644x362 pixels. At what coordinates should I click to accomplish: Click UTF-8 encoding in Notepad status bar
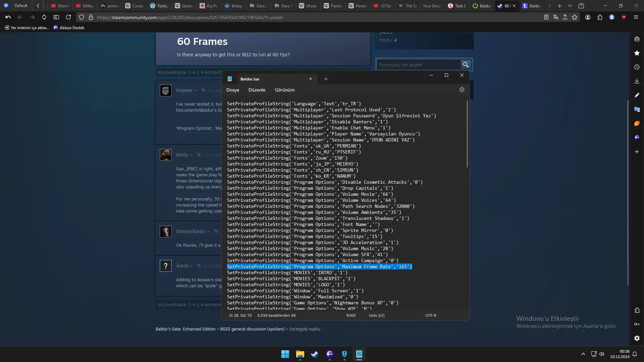(x=431, y=315)
